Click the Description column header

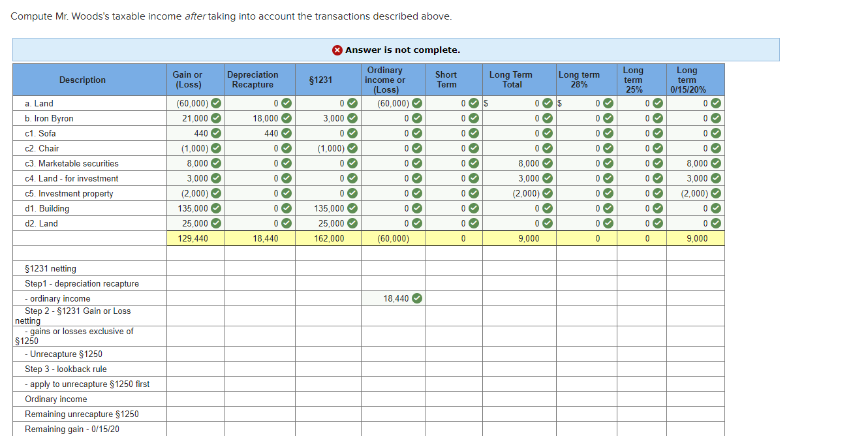point(89,80)
